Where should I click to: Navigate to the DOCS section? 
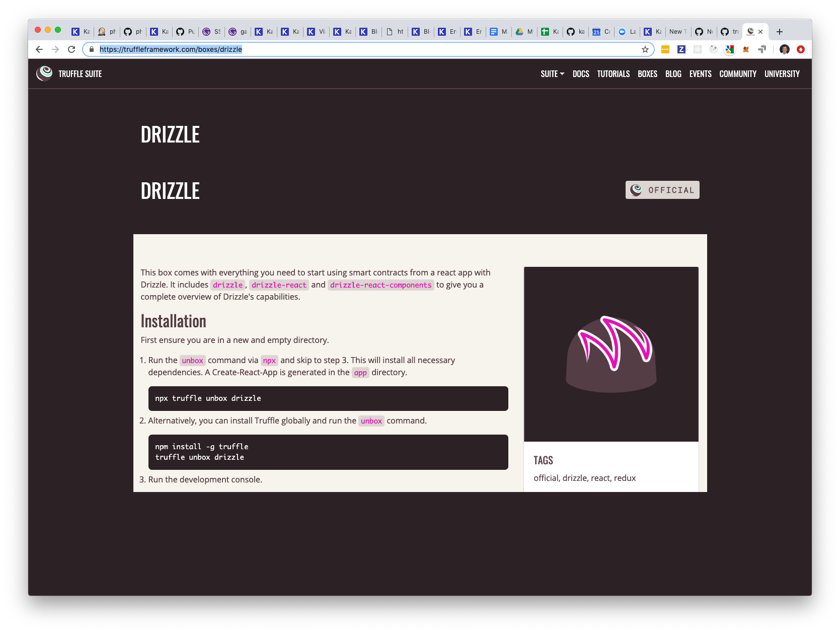tap(581, 74)
